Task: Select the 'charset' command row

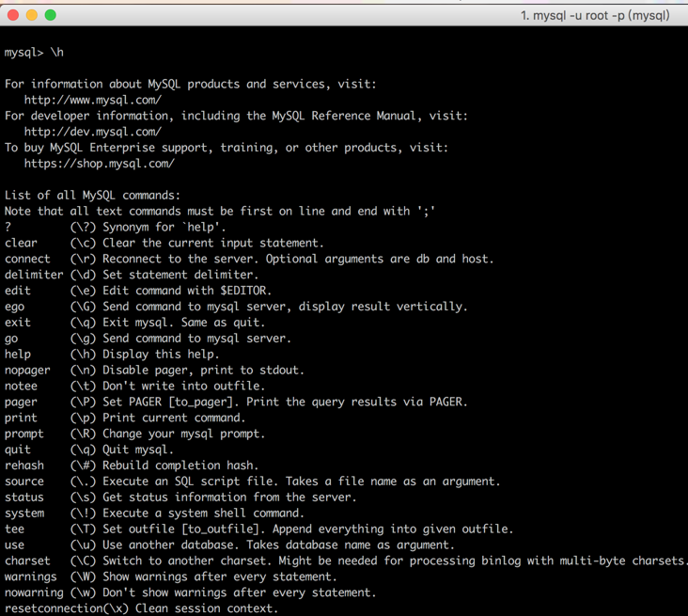Action: 346,561
